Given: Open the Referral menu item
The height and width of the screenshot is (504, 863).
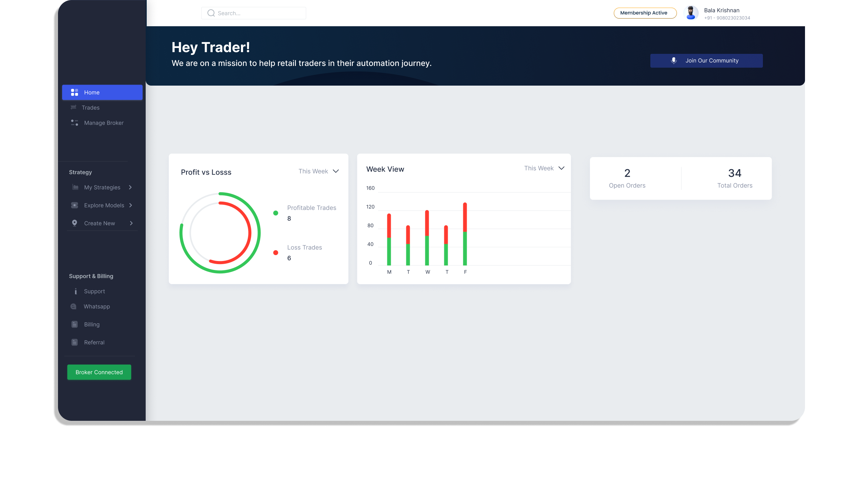Looking at the screenshot, I should [x=94, y=342].
